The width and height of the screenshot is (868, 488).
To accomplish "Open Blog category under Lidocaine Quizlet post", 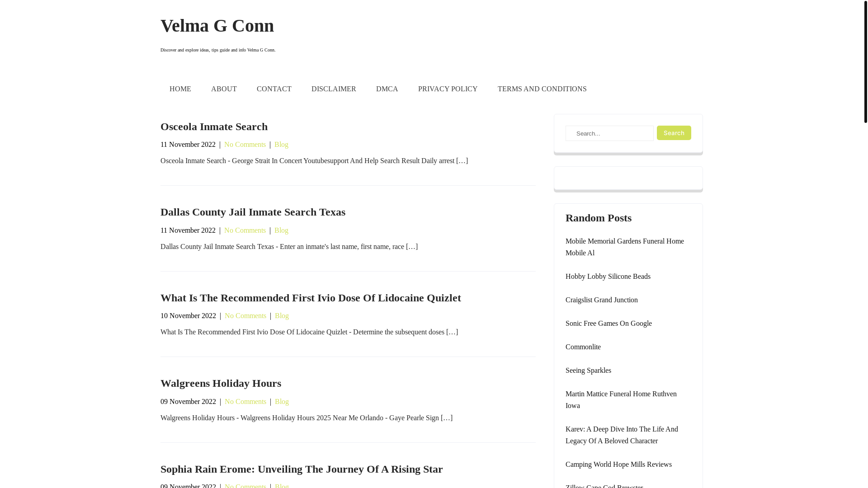I will tap(282, 316).
